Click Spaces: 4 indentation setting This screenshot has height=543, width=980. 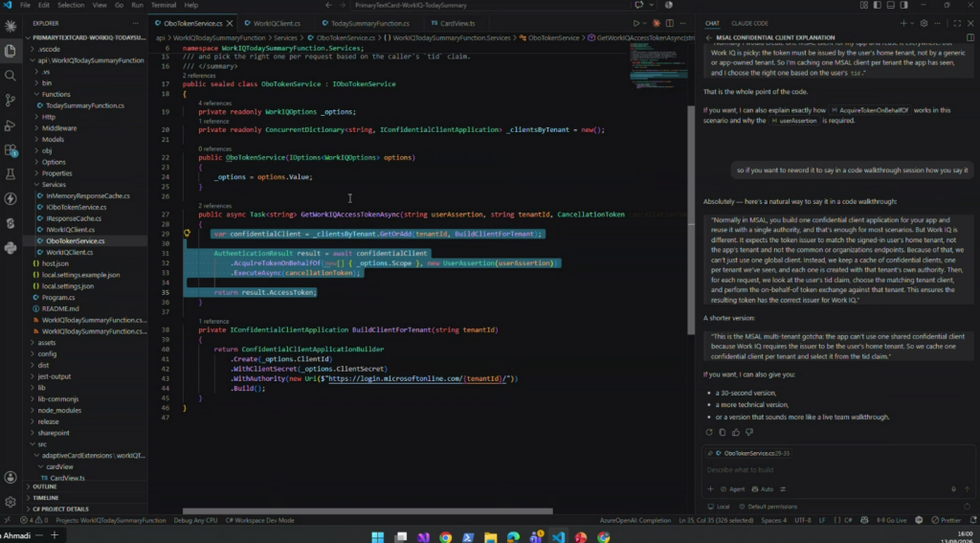click(773, 520)
